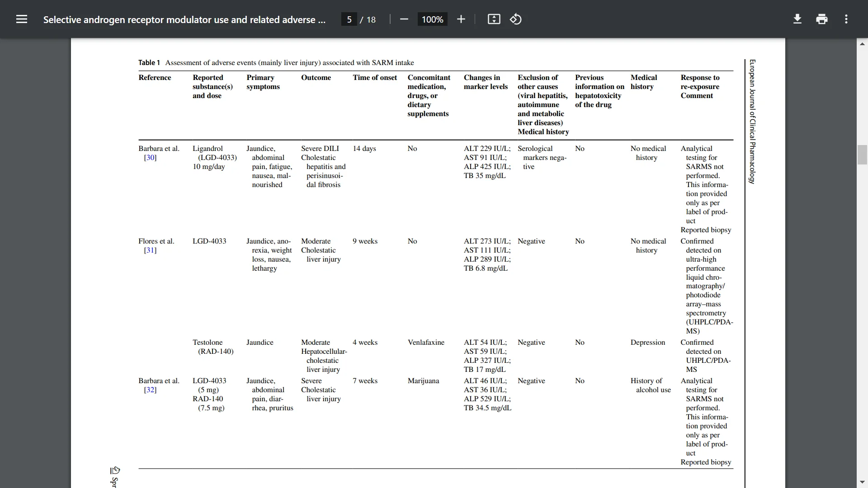Click the vertical scrollbar thumb
868x488 pixels.
(862, 155)
